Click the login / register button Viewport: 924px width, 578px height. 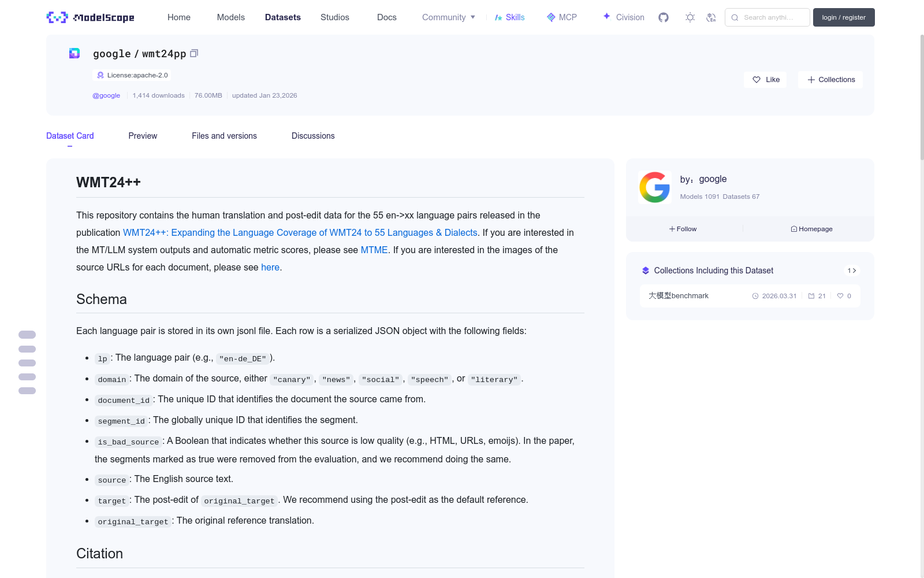pos(844,17)
